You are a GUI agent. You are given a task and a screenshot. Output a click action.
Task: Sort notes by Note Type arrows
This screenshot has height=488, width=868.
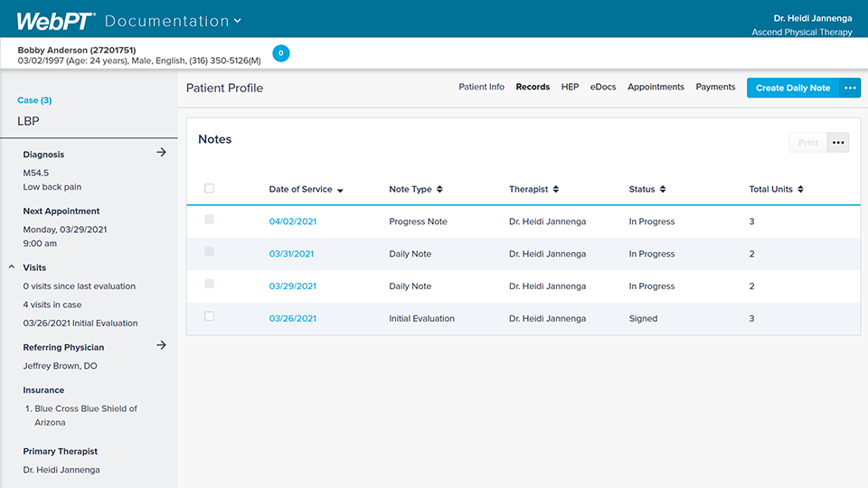point(439,190)
